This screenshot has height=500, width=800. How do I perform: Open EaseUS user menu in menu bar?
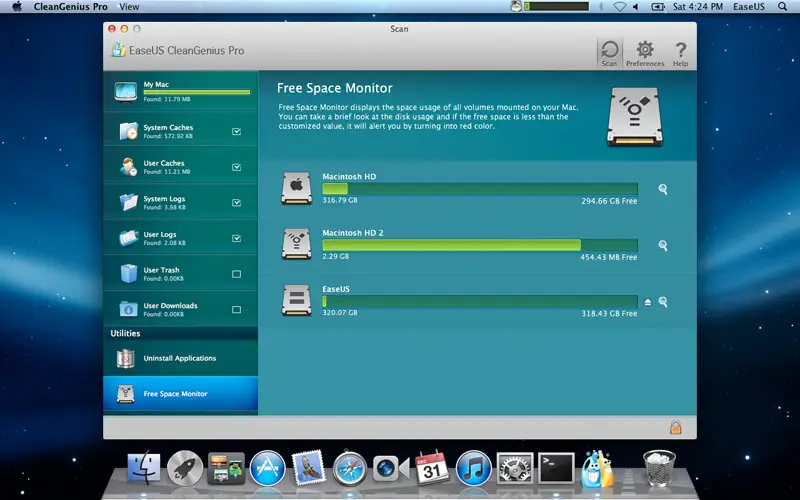pyautogui.click(x=749, y=7)
